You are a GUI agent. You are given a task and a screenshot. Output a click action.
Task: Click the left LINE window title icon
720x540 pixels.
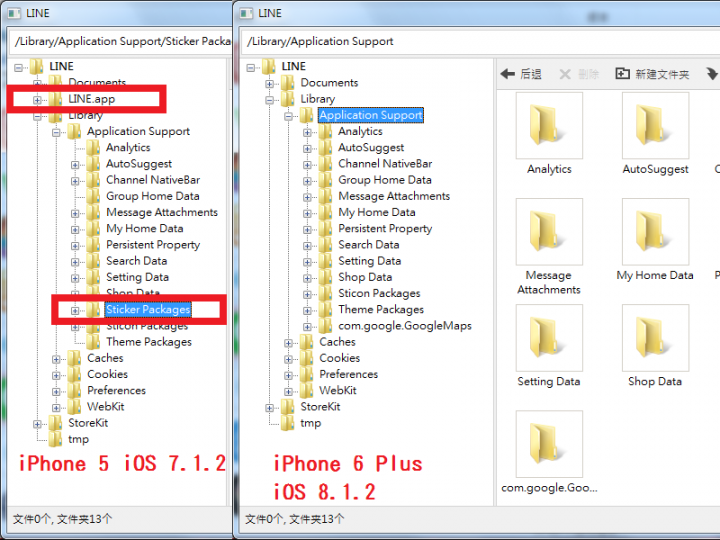(x=14, y=13)
